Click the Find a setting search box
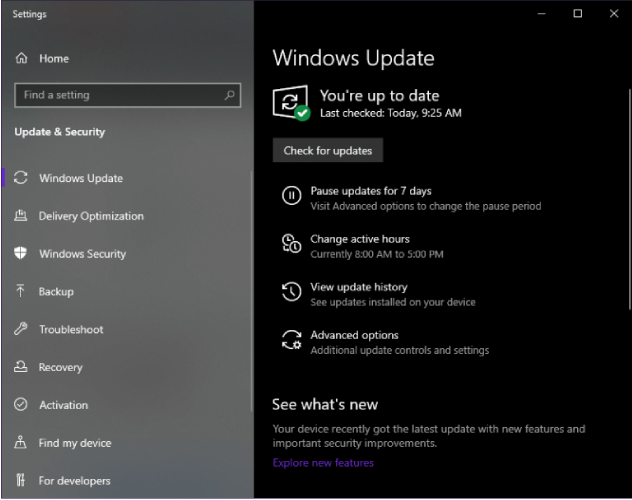 (x=128, y=95)
